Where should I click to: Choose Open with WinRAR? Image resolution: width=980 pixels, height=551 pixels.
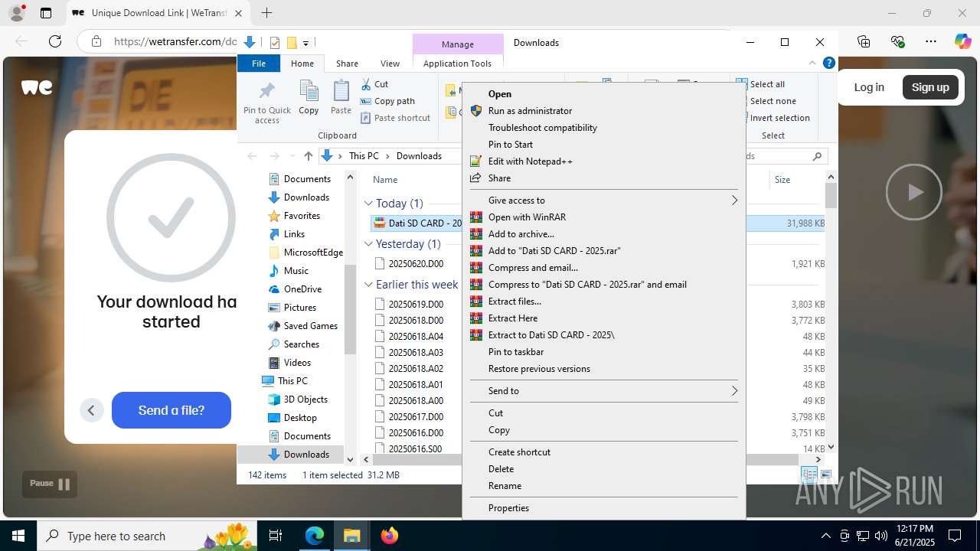(527, 217)
